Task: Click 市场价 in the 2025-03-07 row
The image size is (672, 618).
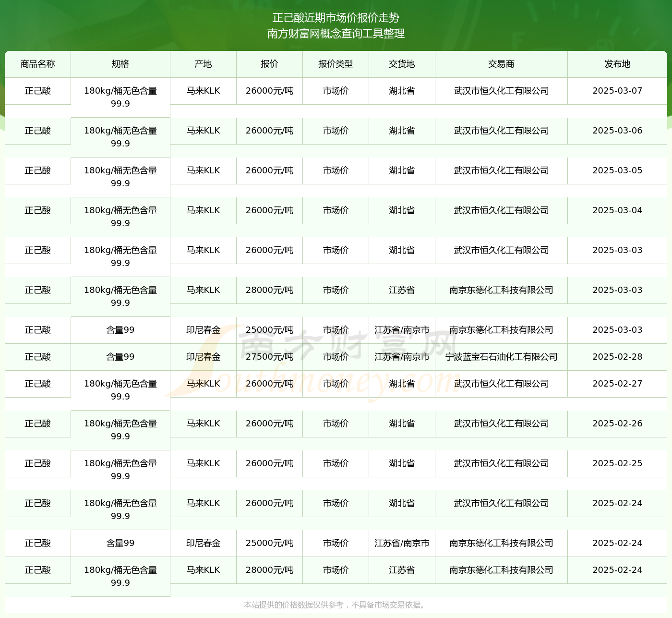Action: tap(336, 91)
